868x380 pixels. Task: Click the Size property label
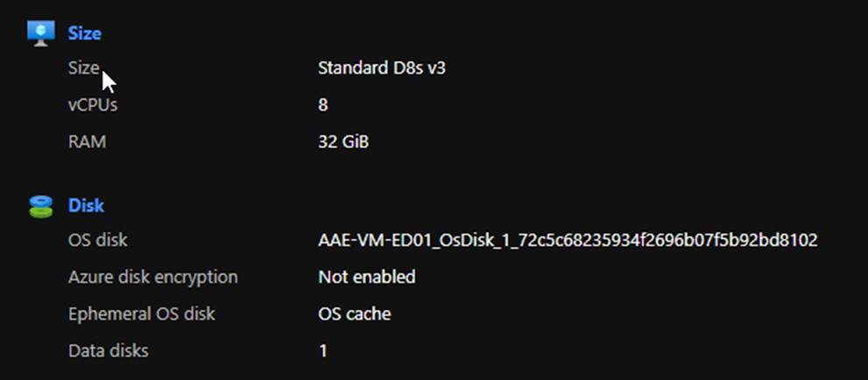click(83, 68)
